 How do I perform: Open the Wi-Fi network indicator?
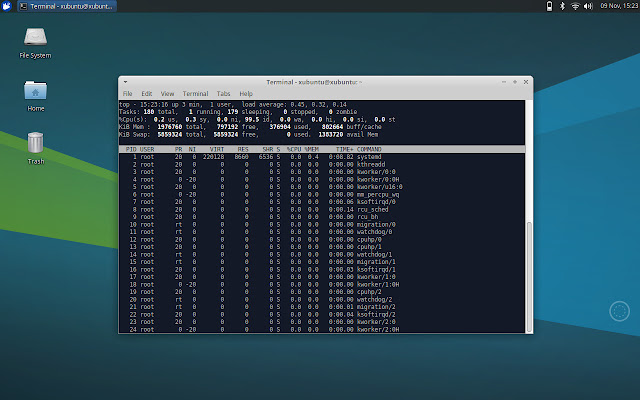575,6
